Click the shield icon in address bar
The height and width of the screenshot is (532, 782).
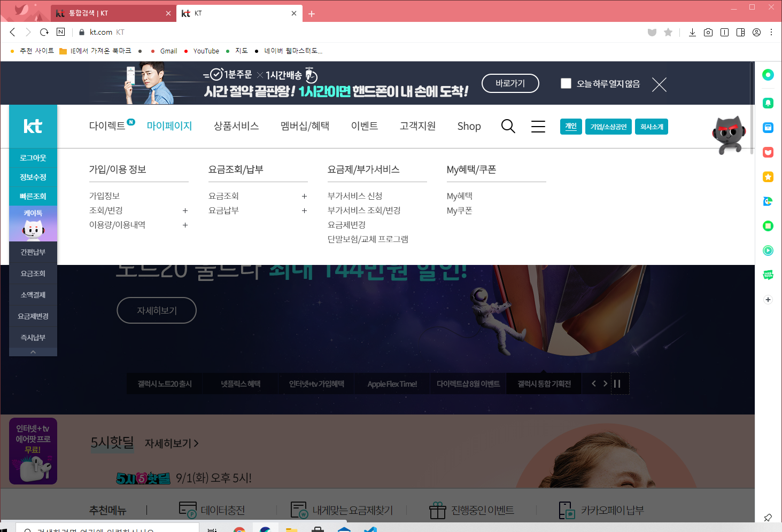pyautogui.click(x=652, y=32)
